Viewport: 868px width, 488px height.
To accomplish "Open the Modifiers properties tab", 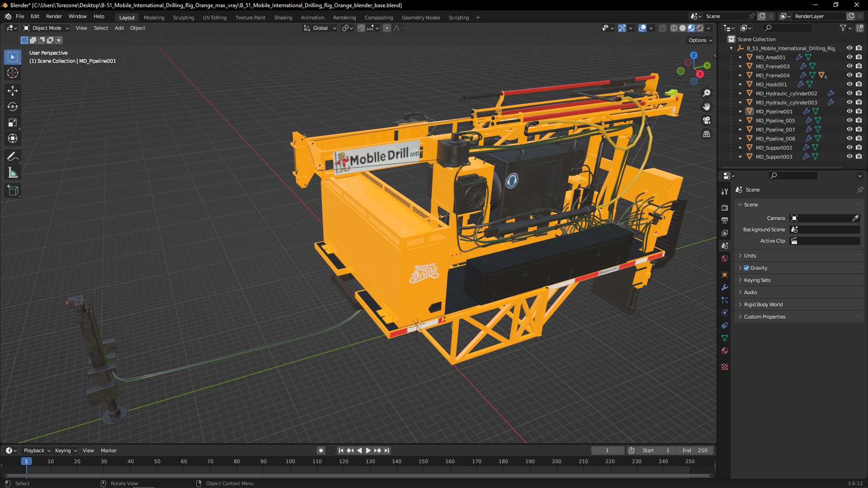I will [725, 287].
